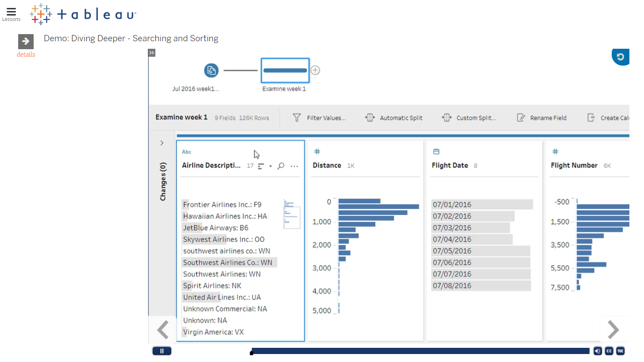Screen dimensions: 644x362
Task: Click the details arrow icon
Action: coord(26,42)
